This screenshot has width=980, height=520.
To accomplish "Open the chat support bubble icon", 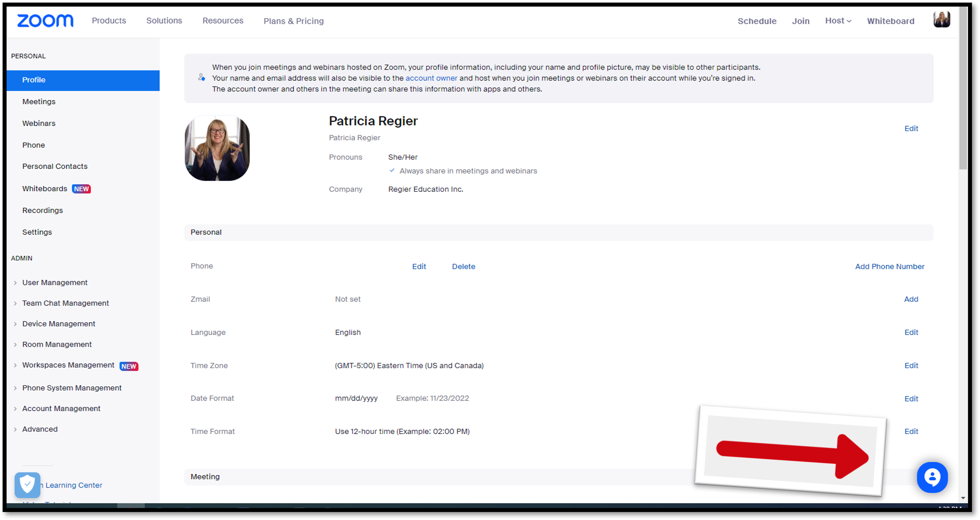I will 932,477.
